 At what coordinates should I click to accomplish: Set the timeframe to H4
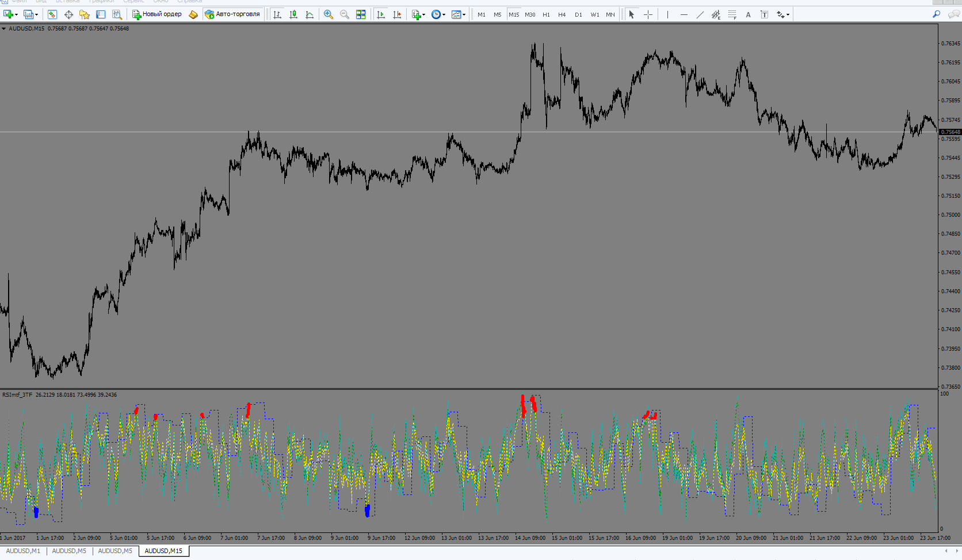click(562, 14)
